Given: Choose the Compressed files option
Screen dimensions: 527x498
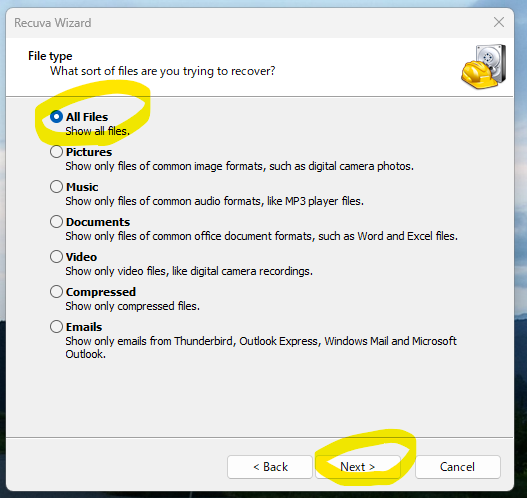Looking at the screenshot, I should (56, 291).
